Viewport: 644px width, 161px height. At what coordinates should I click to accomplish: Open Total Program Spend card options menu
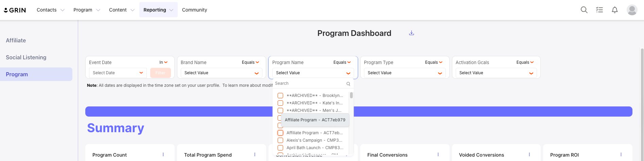click(x=255, y=155)
